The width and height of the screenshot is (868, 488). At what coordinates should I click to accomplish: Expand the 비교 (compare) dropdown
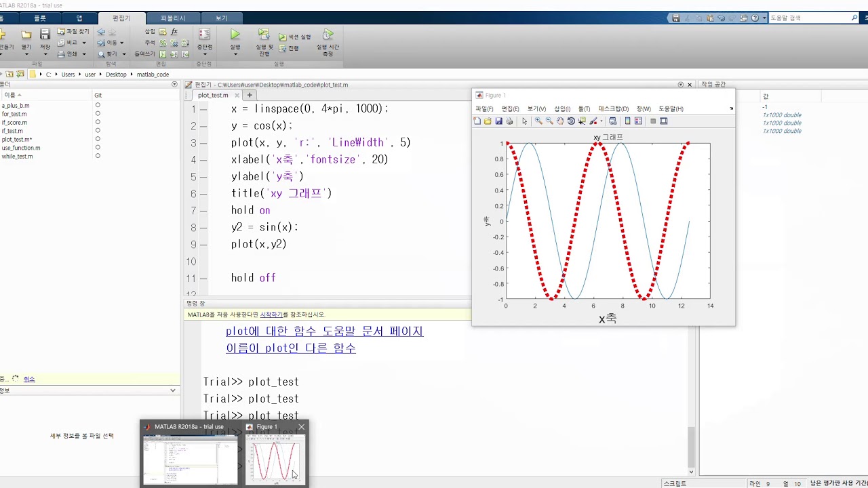83,43
